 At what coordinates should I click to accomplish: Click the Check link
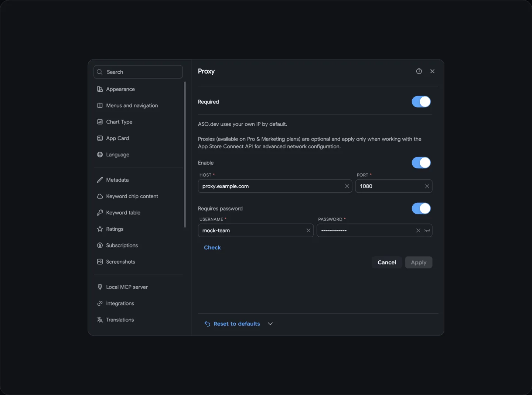[x=212, y=248]
